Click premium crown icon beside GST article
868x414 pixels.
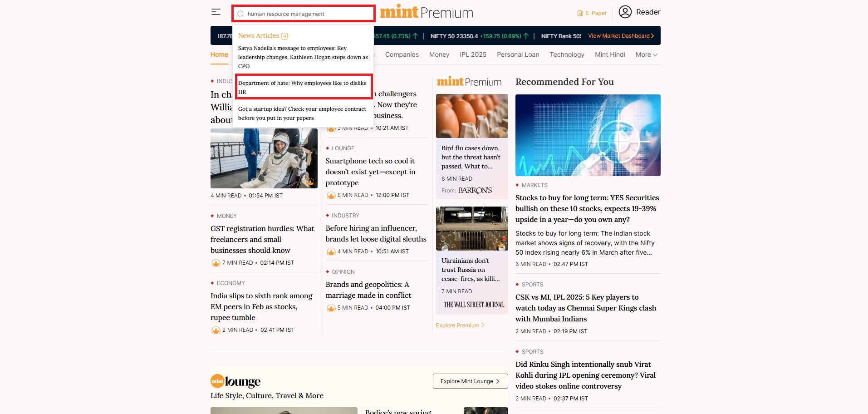pyautogui.click(x=216, y=263)
